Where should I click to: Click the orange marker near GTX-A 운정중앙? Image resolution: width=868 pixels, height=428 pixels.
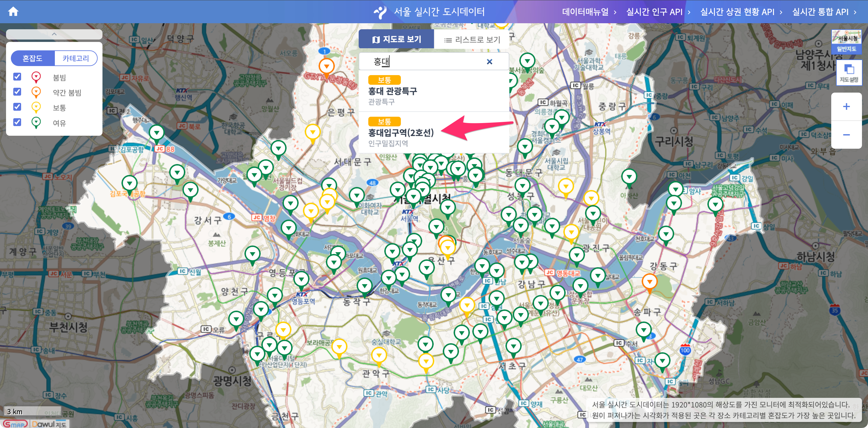326,66
